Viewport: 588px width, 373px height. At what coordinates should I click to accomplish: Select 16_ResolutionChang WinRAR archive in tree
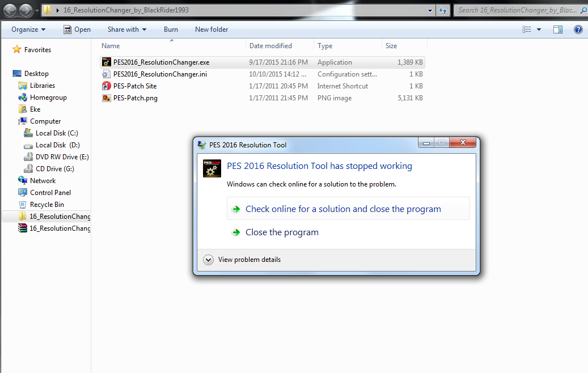pos(54,228)
